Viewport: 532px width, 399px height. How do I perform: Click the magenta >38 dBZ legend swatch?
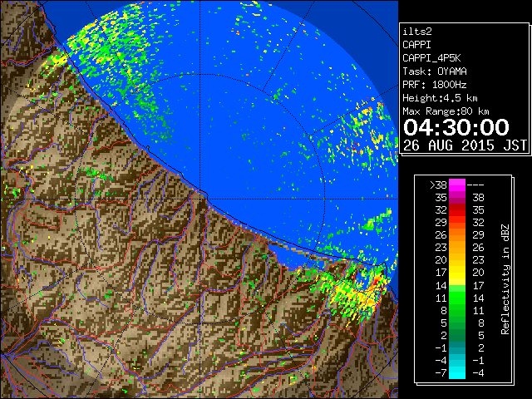457,185
